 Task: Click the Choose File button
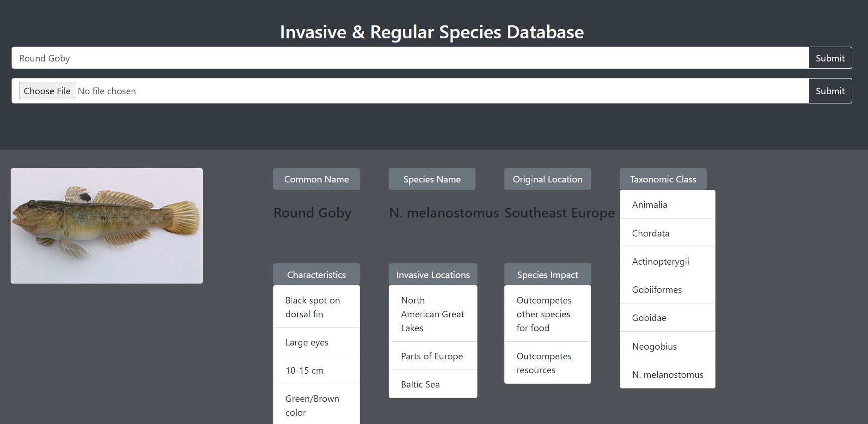[47, 91]
